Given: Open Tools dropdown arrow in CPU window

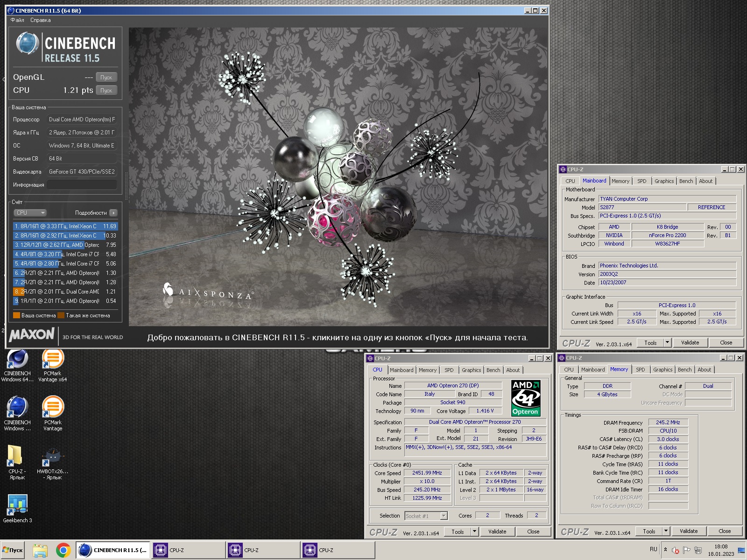Looking at the screenshot, I should pos(475,532).
